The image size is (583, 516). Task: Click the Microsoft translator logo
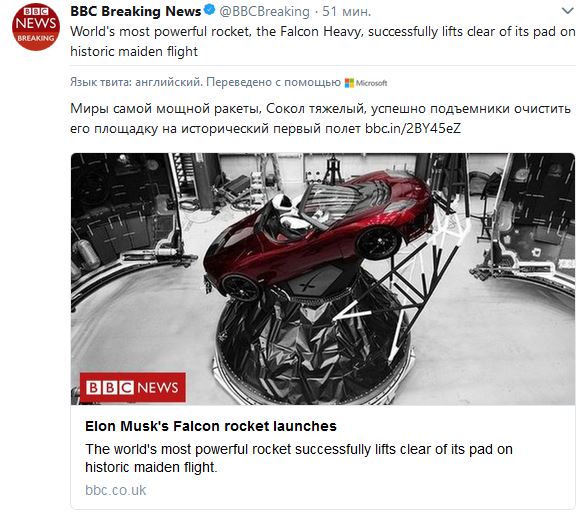[x=366, y=83]
